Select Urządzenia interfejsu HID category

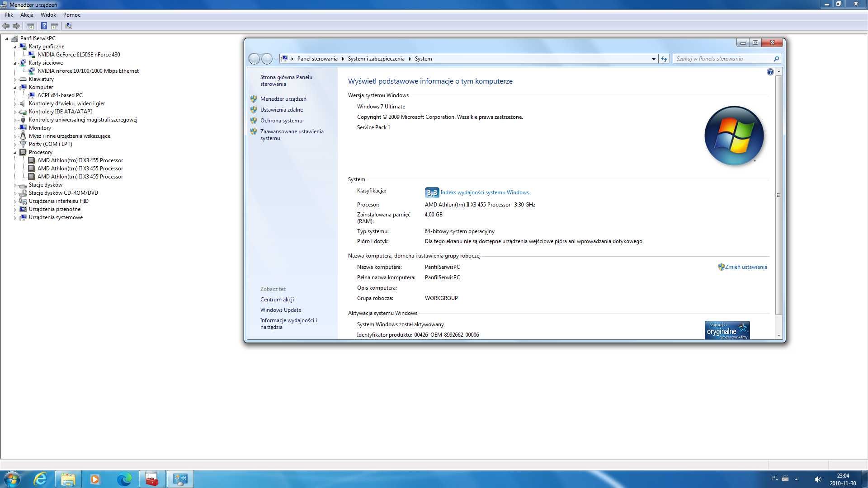coord(58,201)
